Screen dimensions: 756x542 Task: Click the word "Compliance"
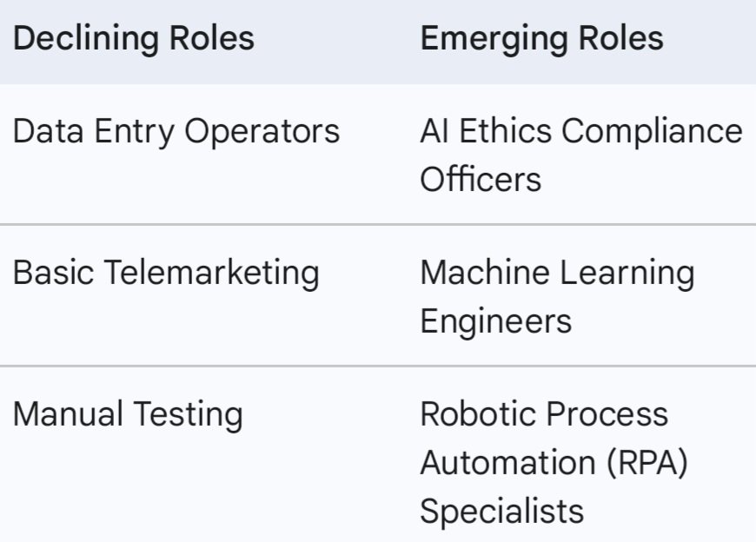click(652, 131)
